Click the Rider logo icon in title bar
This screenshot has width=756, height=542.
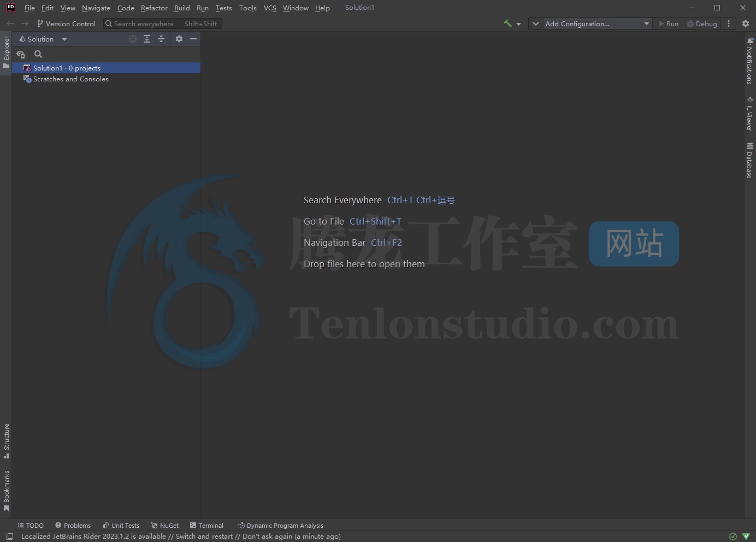(10, 8)
